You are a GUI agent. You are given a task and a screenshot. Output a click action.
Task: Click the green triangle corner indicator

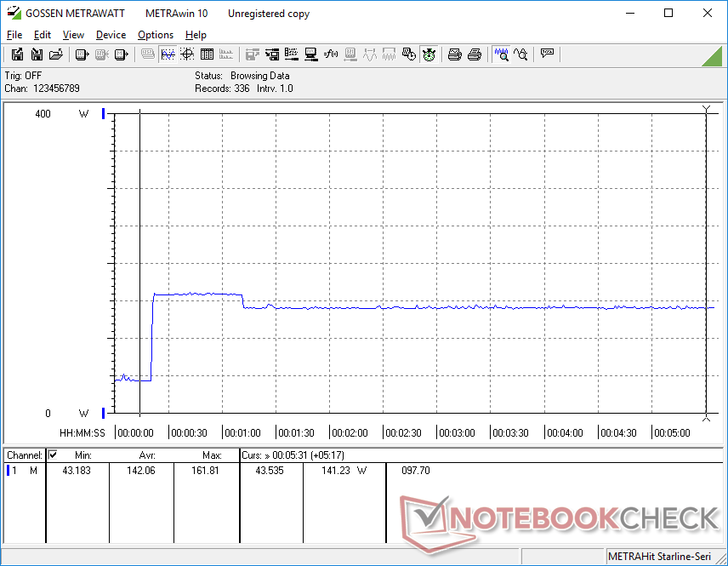[x=712, y=56]
